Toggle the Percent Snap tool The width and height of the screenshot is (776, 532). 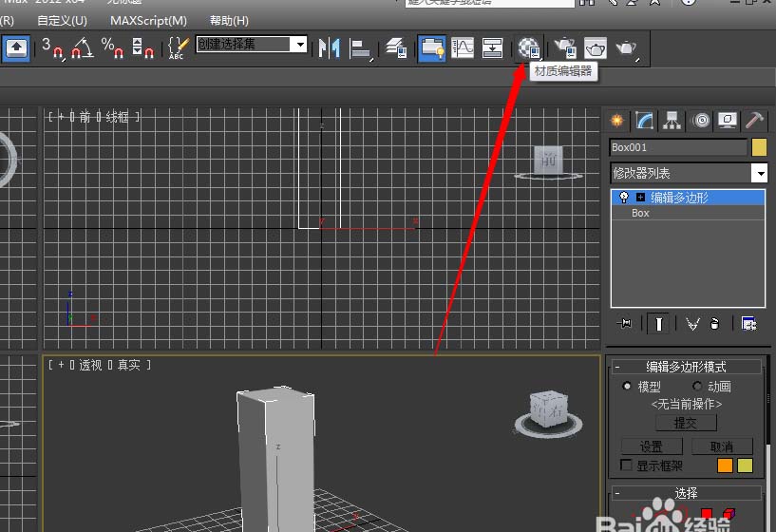pyautogui.click(x=112, y=48)
